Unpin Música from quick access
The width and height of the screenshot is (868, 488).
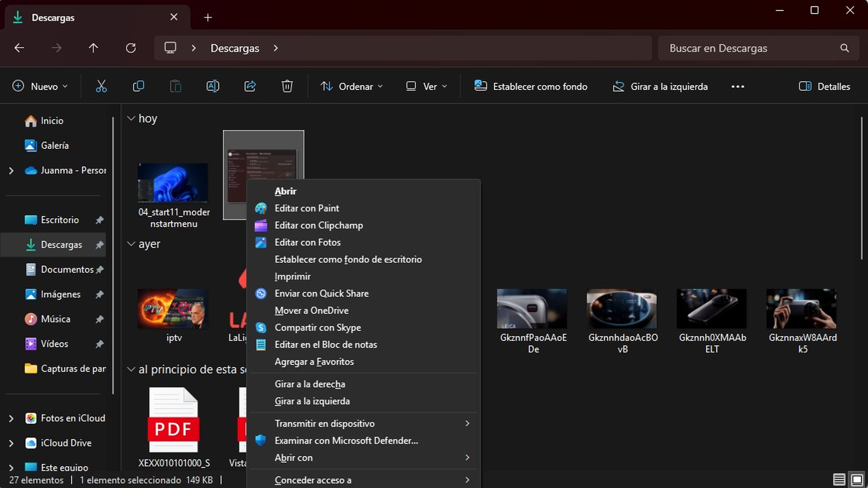pyautogui.click(x=99, y=319)
